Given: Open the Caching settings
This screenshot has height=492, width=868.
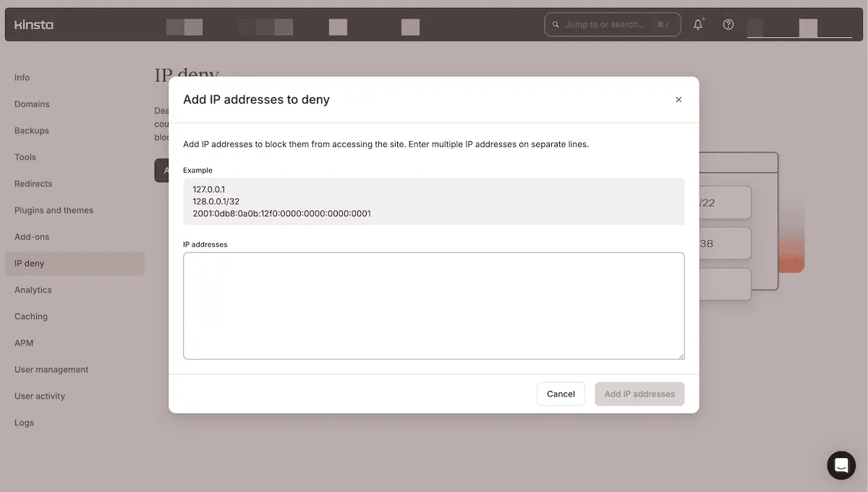Looking at the screenshot, I should point(30,316).
